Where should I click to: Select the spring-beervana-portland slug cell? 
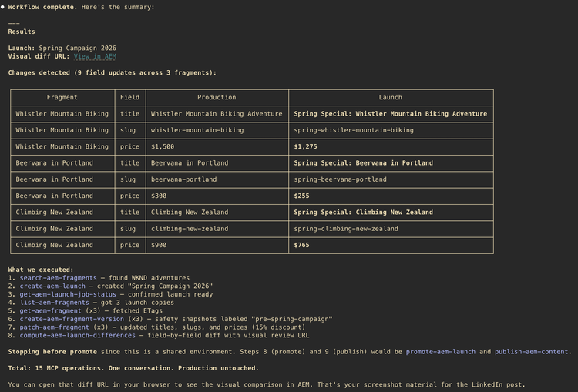click(x=340, y=179)
